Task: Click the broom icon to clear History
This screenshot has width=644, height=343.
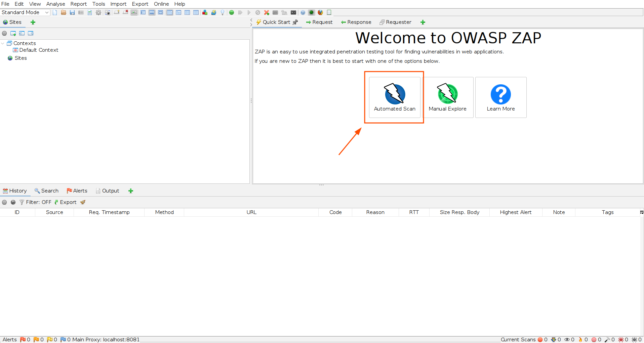Action: click(83, 202)
